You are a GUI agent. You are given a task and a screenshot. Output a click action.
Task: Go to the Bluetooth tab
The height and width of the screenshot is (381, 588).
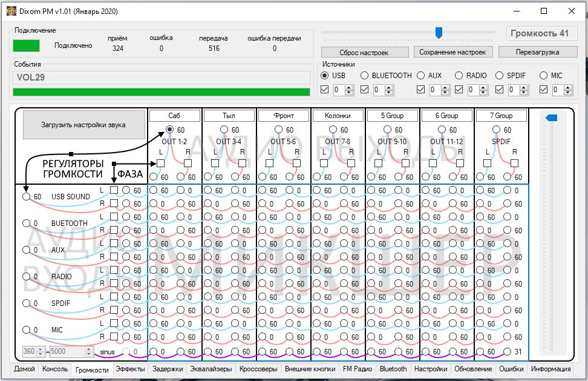pos(393,369)
